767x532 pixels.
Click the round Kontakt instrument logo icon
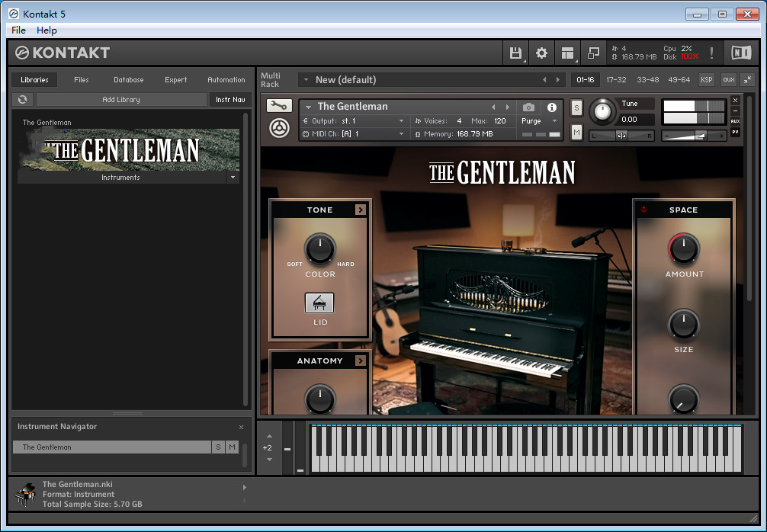(279, 128)
